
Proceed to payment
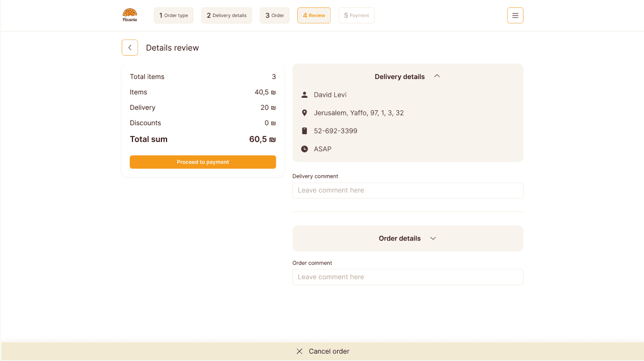(203, 162)
